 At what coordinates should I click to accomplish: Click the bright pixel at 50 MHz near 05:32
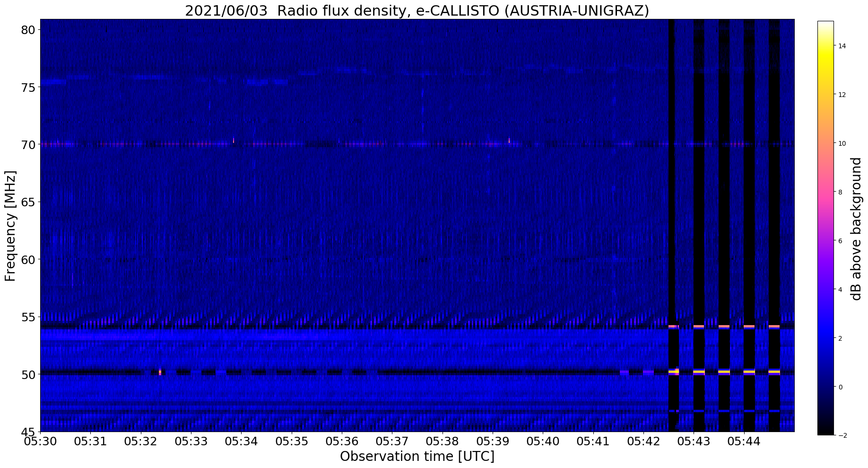[160, 372]
